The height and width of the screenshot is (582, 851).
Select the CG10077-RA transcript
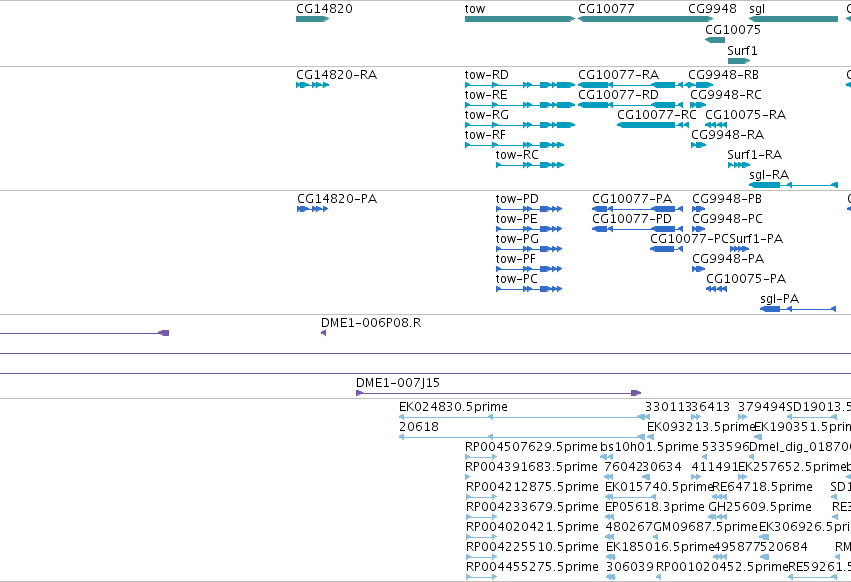[x=631, y=85]
